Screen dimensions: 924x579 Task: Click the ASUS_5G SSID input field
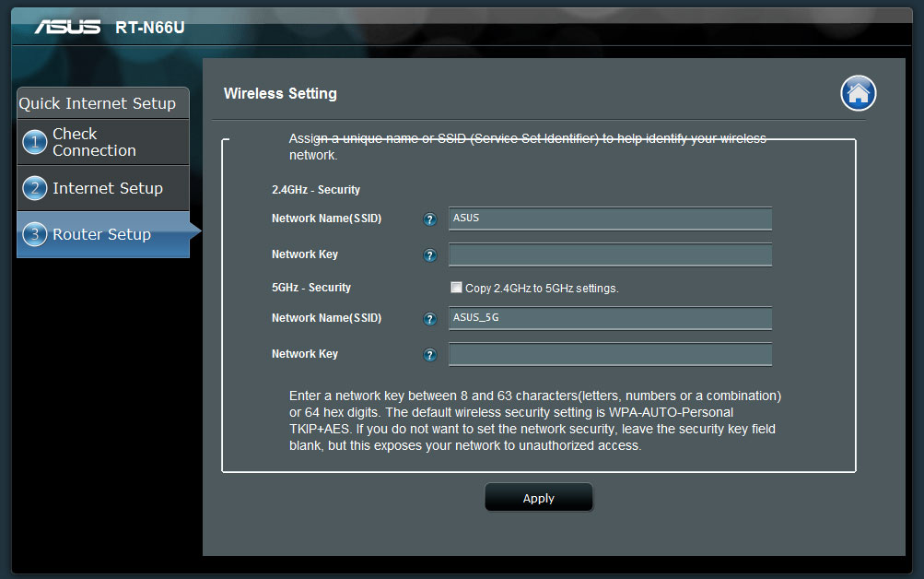610,318
